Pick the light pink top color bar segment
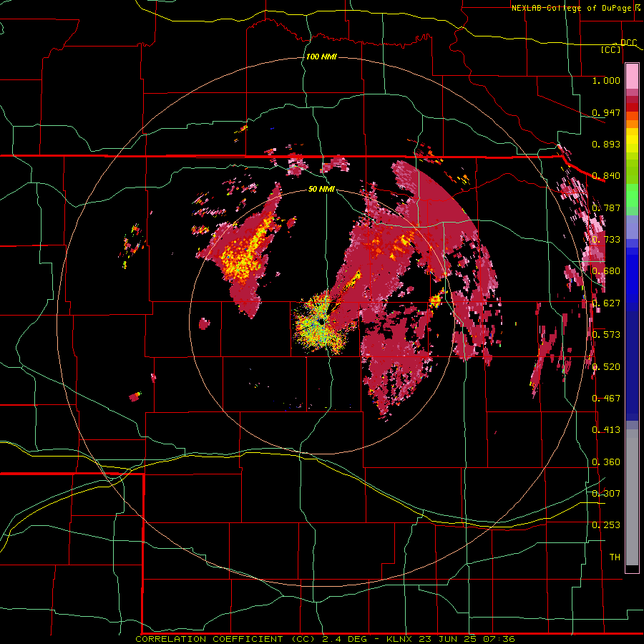The image size is (644, 644). [x=632, y=77]
